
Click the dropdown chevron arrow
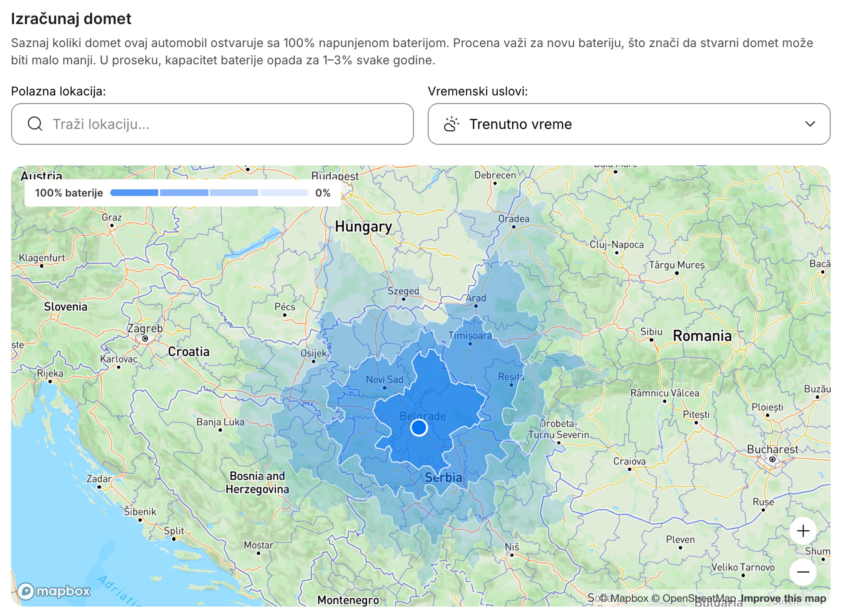click(x=810, y=124)
